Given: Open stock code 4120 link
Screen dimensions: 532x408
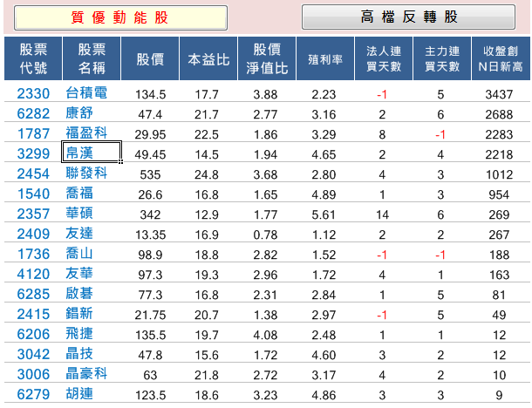Looking at the screenshot, I should tap(33, 274).
